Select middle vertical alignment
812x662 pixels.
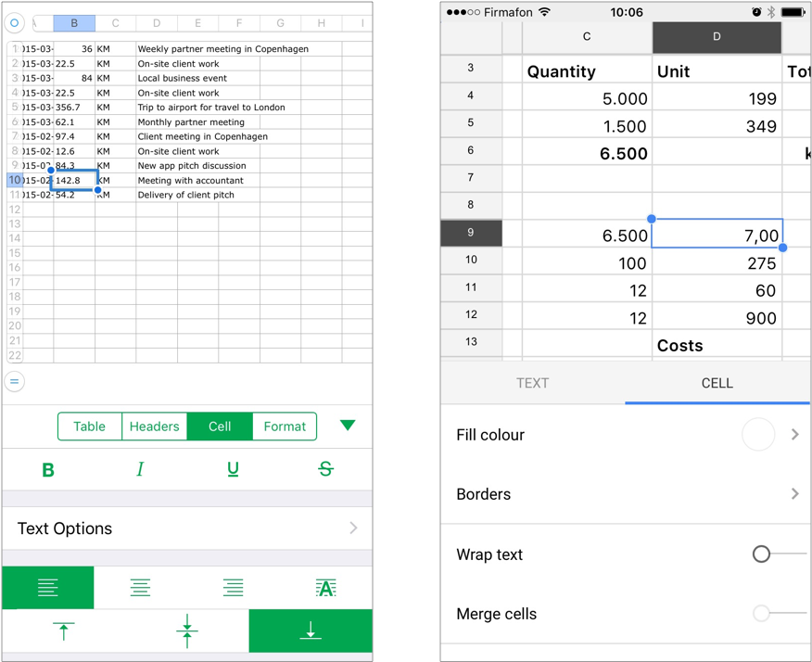click(186, 630)
